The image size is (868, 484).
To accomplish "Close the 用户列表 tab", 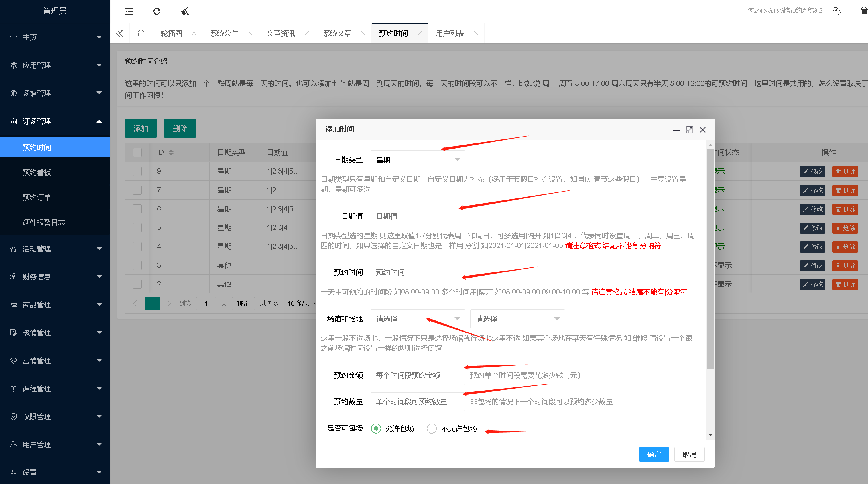I will click(x=476, y=33).
